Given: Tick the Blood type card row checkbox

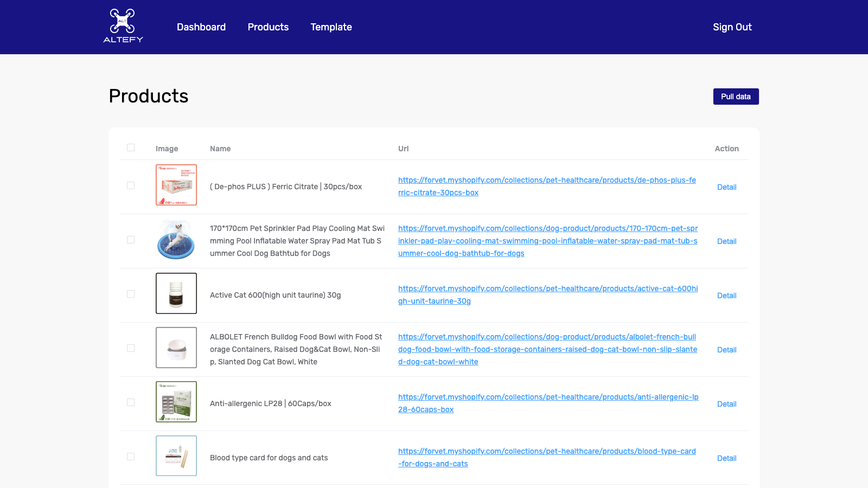Looking at the screenshot, I should [x=131, y=457].
